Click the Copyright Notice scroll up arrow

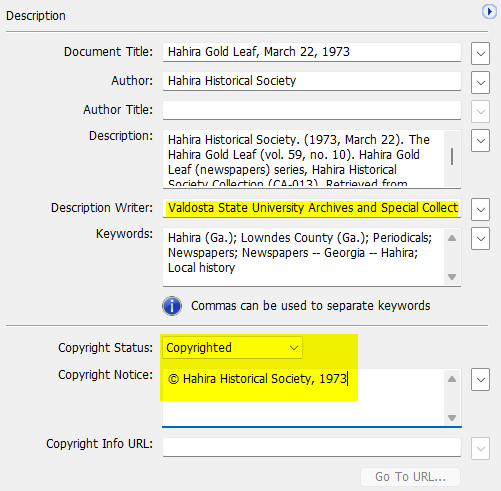(x=452, y=379)
